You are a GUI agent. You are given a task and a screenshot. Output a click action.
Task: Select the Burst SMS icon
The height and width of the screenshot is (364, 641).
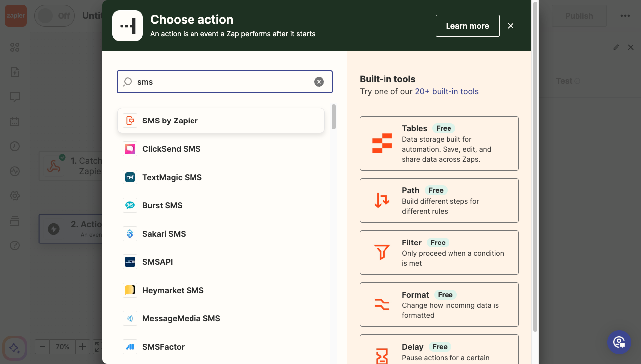[x=130, y=205]
